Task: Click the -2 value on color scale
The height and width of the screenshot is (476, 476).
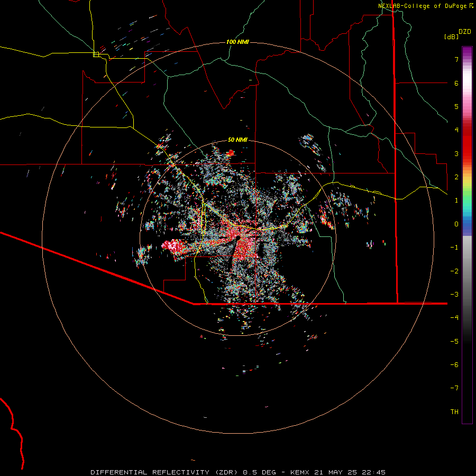Action: (454, 271)
